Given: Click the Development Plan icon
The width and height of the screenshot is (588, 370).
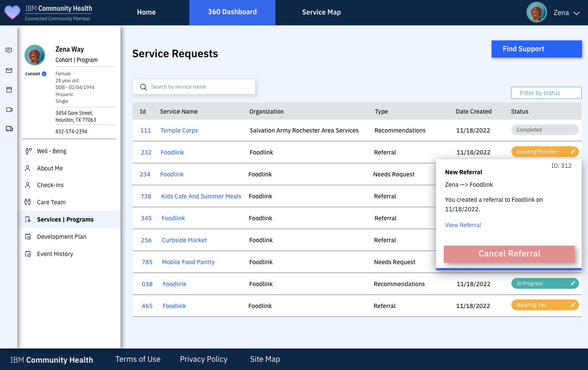Looking at the screenshot, I should [28, 237].
